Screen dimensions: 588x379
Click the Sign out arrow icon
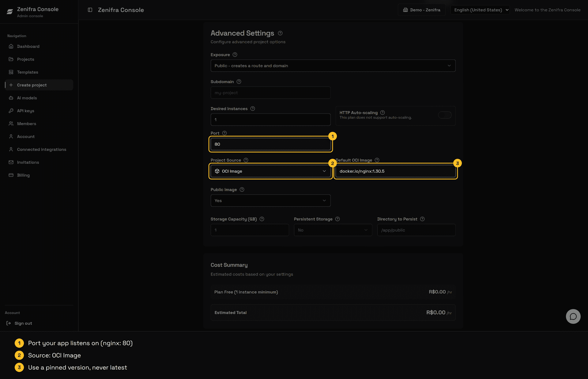pos(9,323)
